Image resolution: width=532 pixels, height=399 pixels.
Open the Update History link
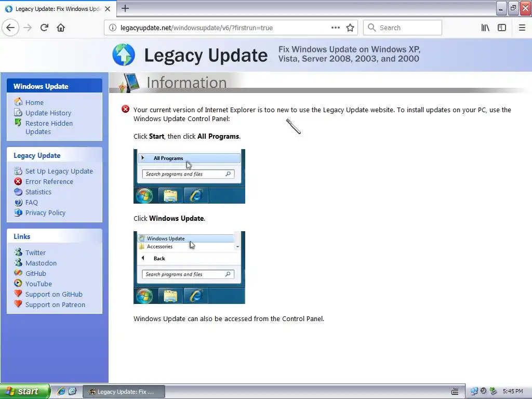point(48,113)
